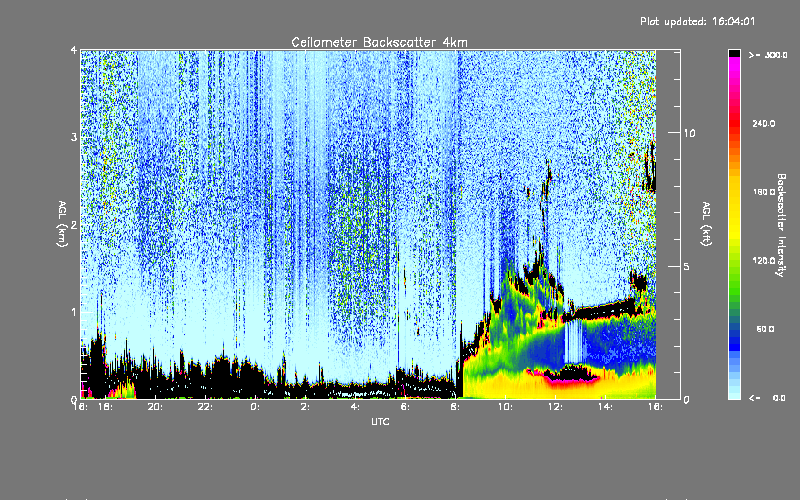Click the "Backscatter Intensity" colorbar label
The height and width of the screenshot is (500, 800).
781,225
